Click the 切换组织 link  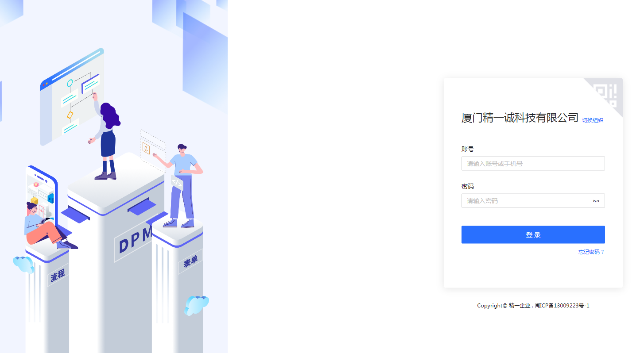tap(593, 120)
